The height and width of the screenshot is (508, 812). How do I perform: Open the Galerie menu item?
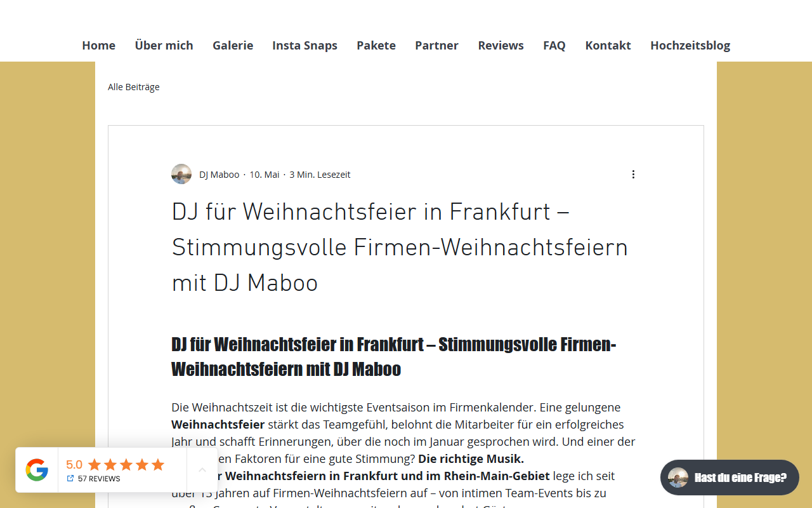pos(233,45)
